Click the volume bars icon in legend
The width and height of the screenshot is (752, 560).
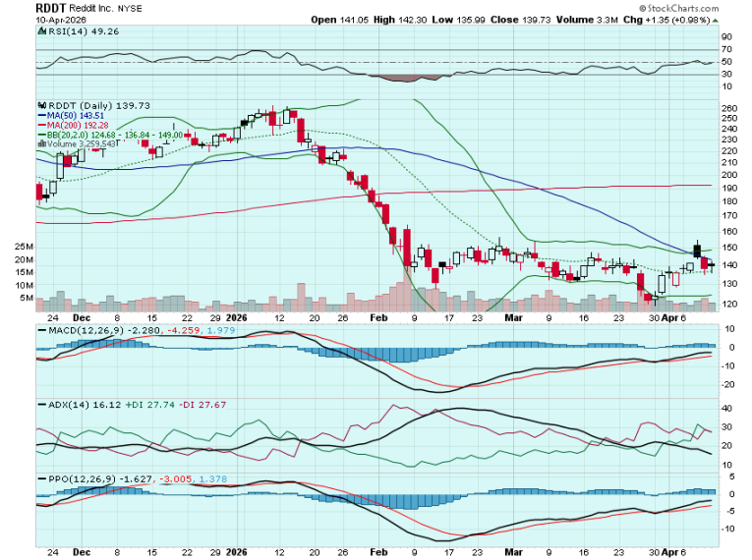point(40,143)
